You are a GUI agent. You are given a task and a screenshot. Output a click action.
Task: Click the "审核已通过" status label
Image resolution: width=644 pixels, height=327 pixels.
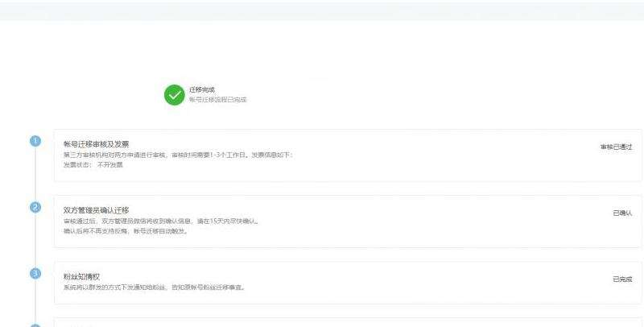point(616,147)
